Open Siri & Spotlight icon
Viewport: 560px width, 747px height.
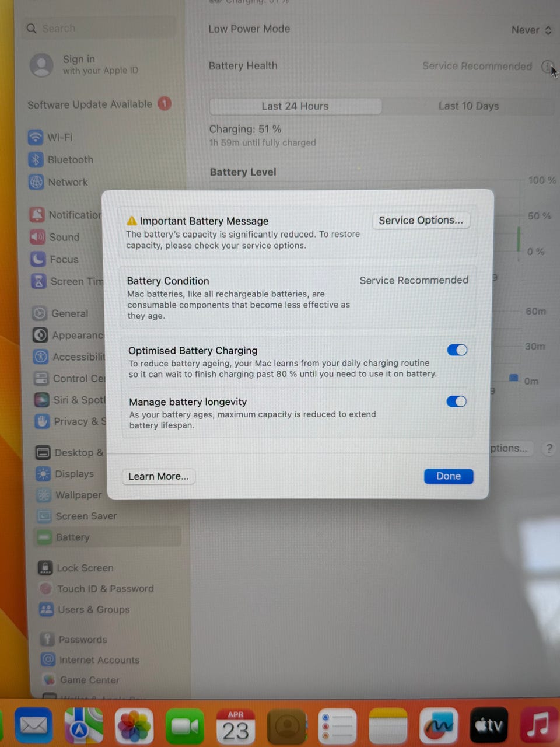pos(42,400)
